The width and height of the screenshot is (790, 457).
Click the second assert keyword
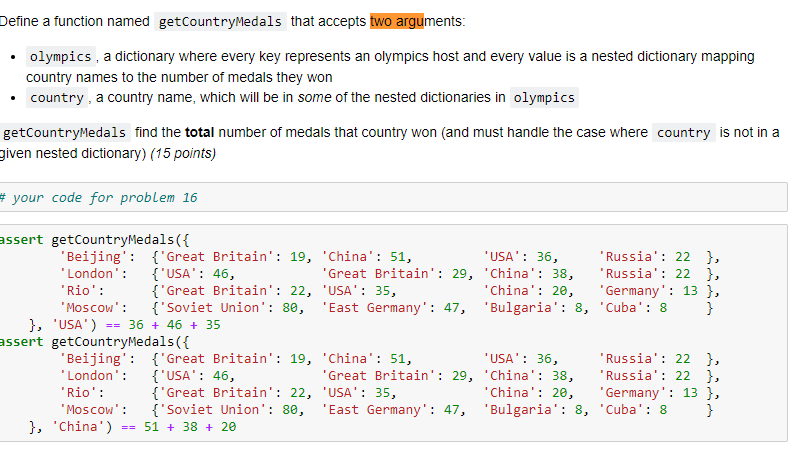(x=22, y=342)
